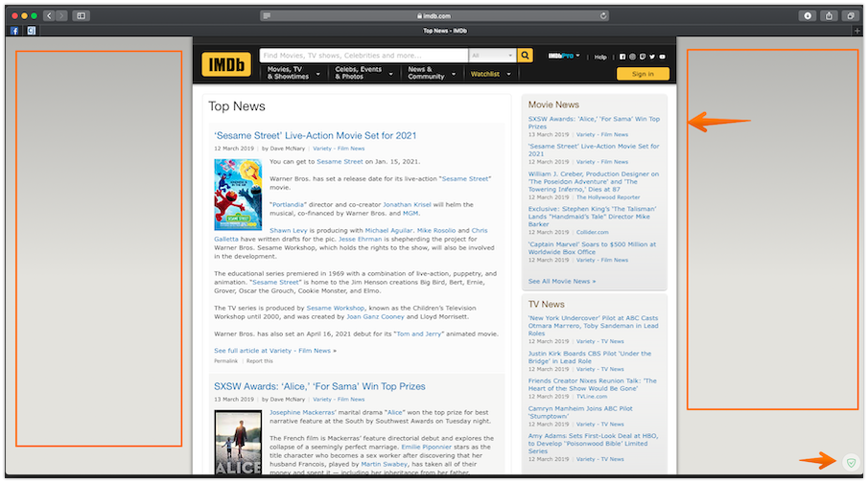
Task: Go forward with Safari's forward arrow
Action: (61, 15)
